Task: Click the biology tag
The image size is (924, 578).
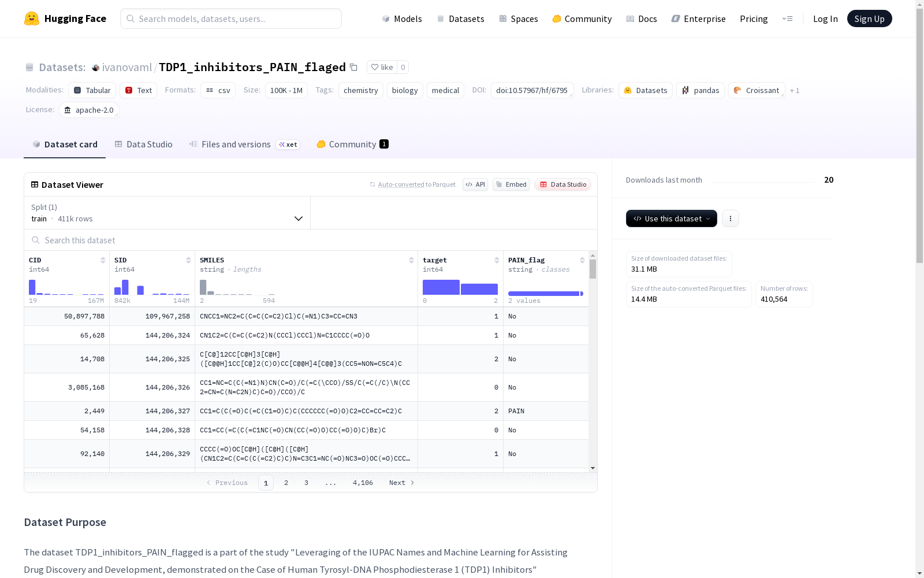Action: [405, 90]
